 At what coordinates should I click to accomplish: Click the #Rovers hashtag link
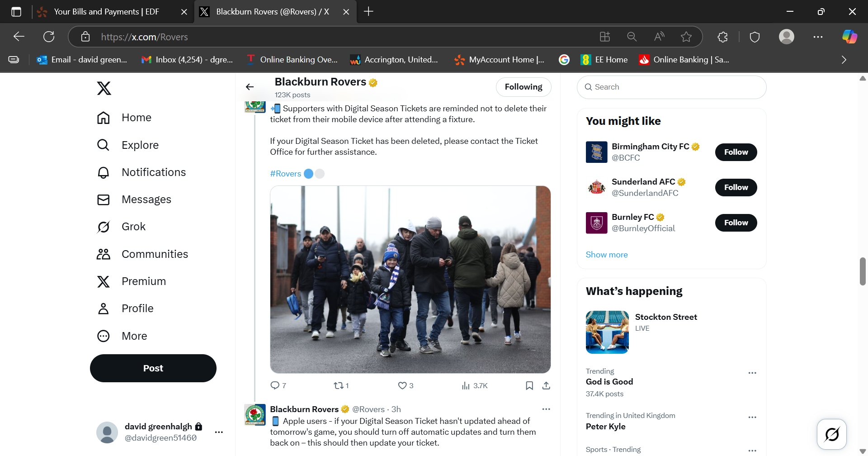[x=285, y=174]
